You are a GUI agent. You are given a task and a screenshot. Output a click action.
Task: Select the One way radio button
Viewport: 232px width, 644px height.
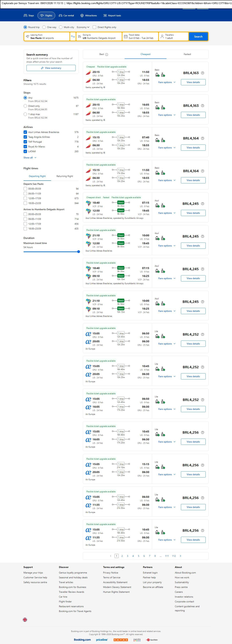44,27
